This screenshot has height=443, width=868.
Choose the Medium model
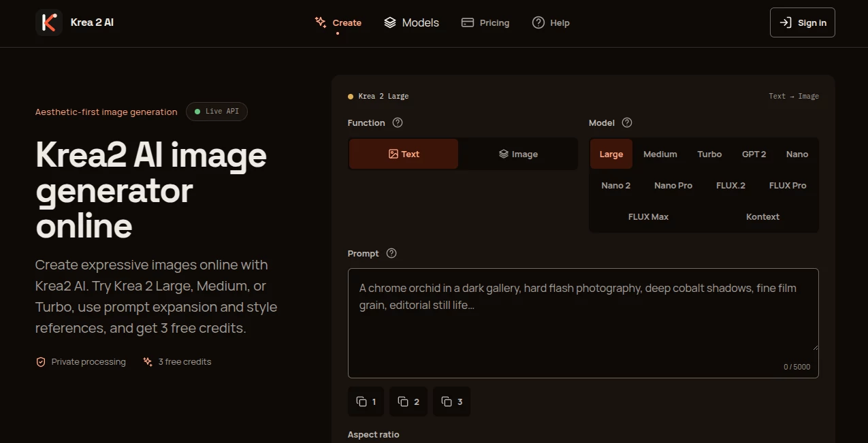click(x=660, y=154)
